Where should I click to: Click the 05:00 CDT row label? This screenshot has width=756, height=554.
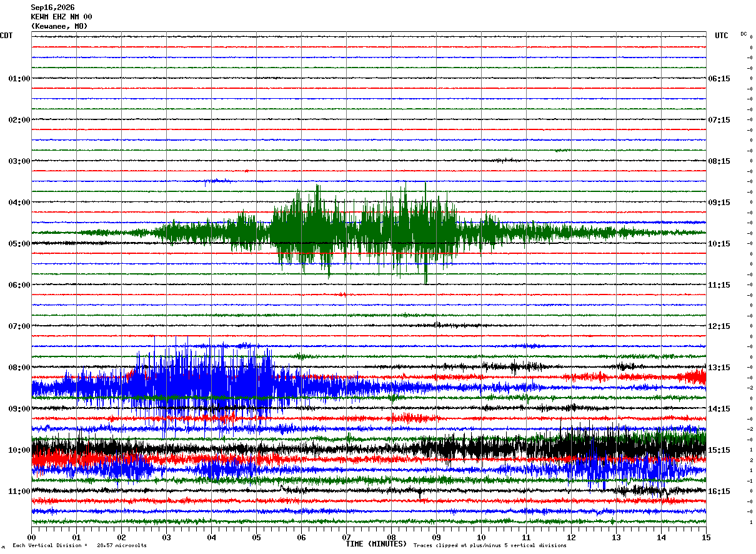[x=19, y=244]
